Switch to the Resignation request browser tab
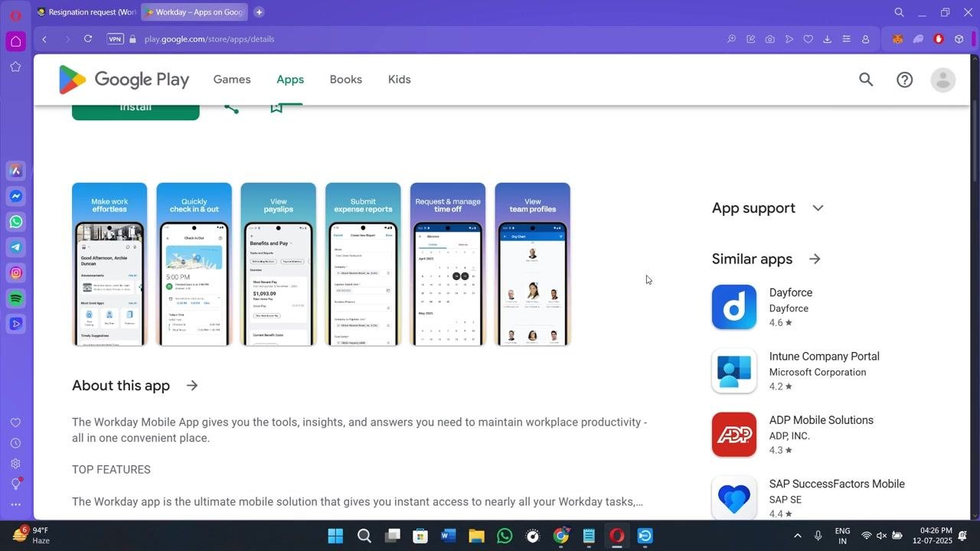This screenshot has width=980, height=551. coord(87,12)
